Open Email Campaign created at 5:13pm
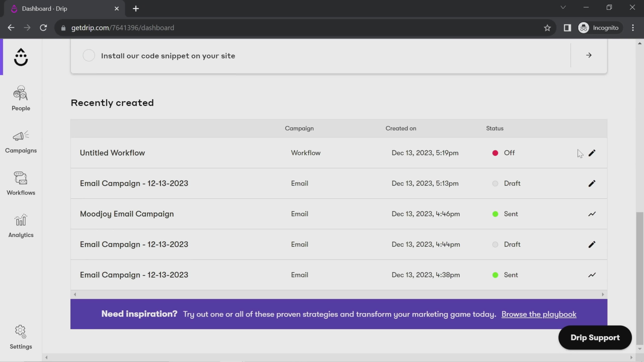 (339, 183)
